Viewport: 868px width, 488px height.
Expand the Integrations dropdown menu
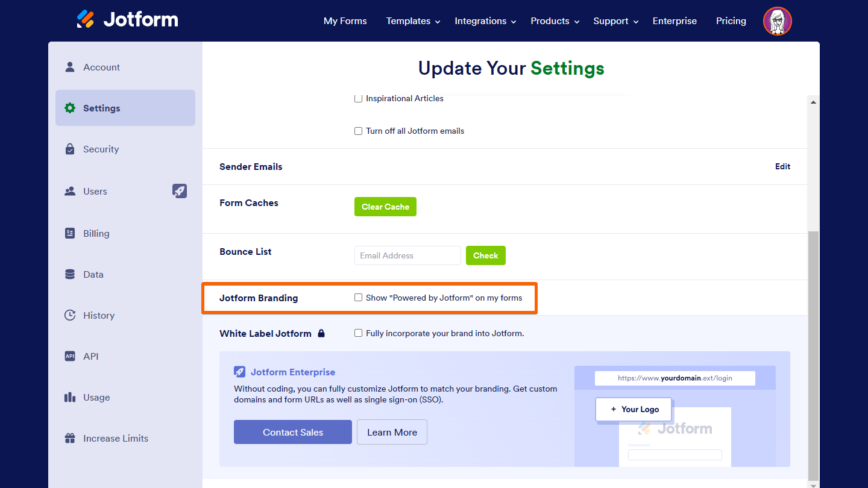tap(485, 21)
